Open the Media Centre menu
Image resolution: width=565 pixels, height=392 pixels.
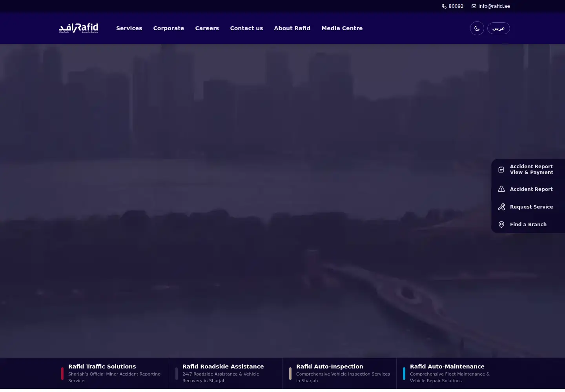342,28
